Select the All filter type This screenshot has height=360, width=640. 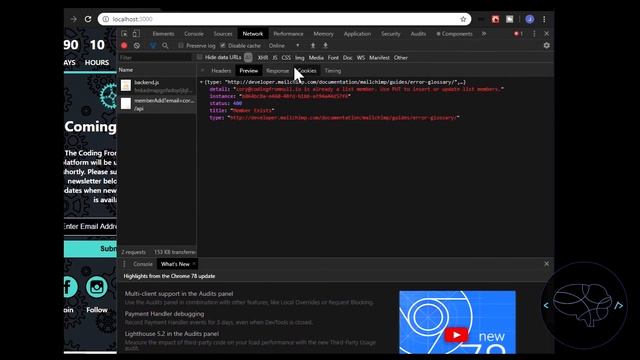pos(248,58)
